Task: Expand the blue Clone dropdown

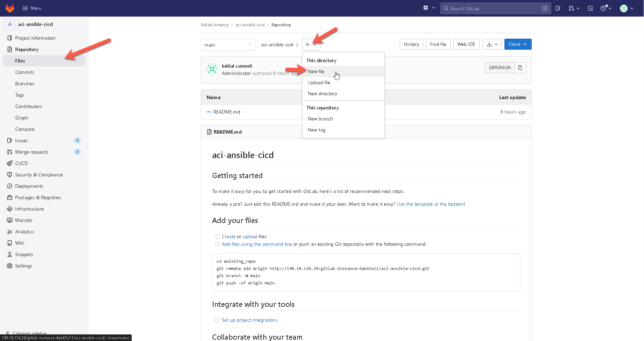Action: 518,44
